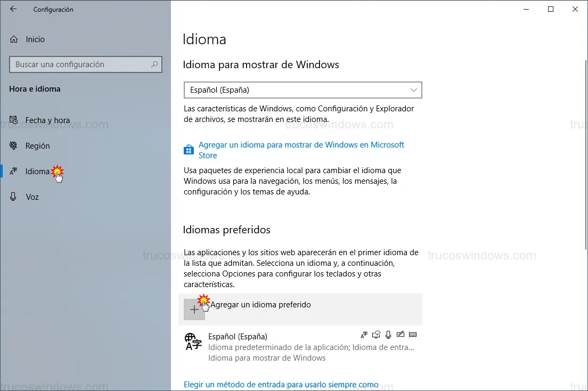Click the Microsoft Store bag icon
Screen dimensions: 588x391
[189, 150]
